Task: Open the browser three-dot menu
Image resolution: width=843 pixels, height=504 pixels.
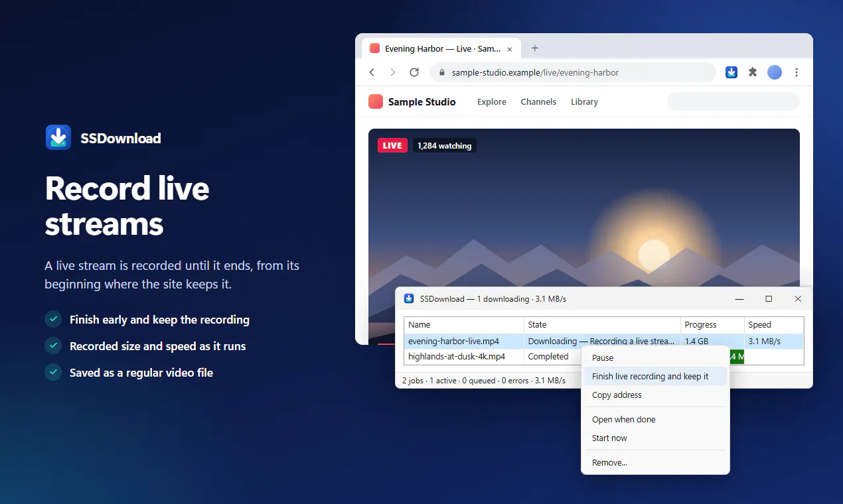Action: [x=797, y=72]
